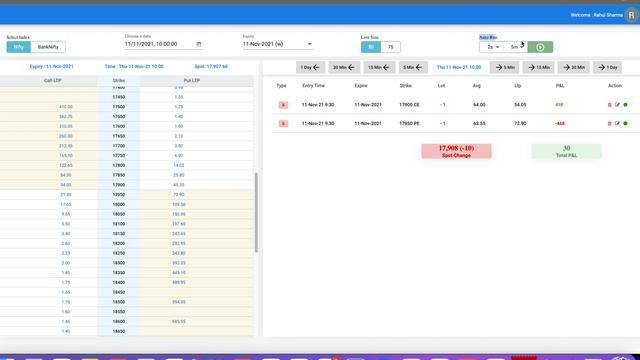Select strike 17900 in option chain
The image size is (640, 360).
119,185
